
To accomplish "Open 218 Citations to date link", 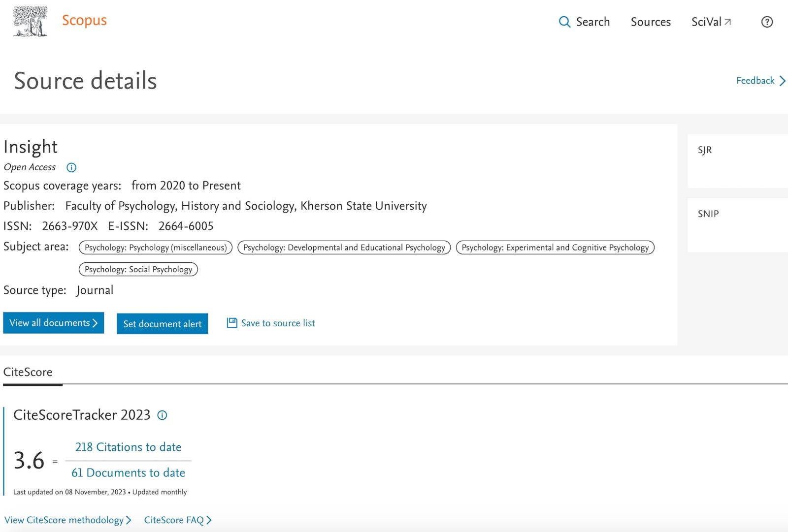I will click(x=128, y=447).
